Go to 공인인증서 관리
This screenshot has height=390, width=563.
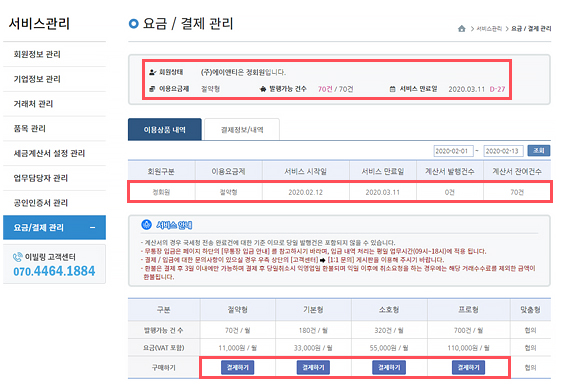pyautogui.click(x=54, y=203)
